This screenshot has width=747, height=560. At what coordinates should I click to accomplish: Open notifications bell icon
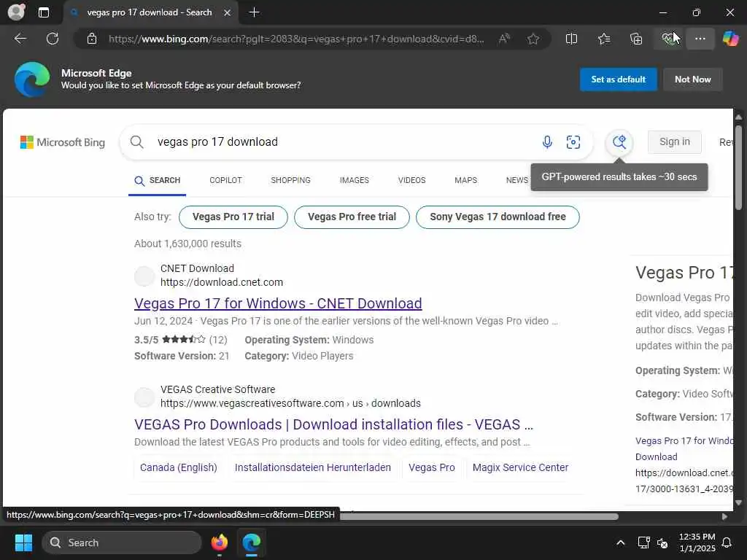click(x=727, y=542)
